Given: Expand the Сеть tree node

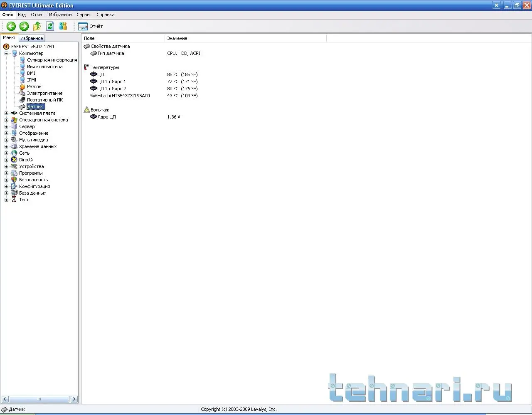Looking at the screenshot, I should 6,153.
